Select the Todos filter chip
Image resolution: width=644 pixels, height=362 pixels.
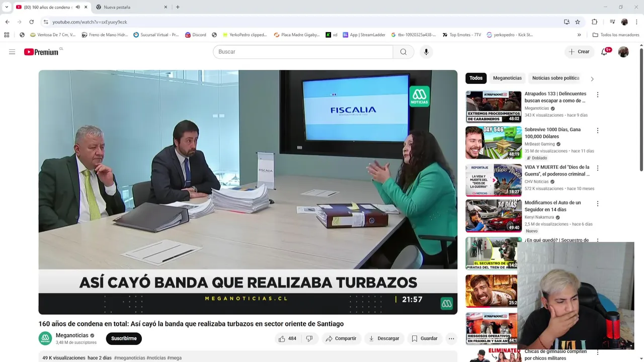point(476,78)
